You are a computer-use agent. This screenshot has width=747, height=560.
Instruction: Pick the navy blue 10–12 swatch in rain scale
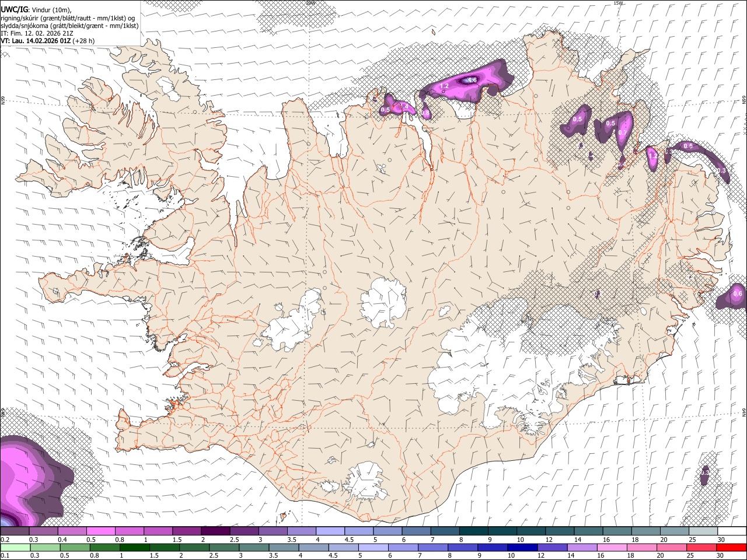522,547
